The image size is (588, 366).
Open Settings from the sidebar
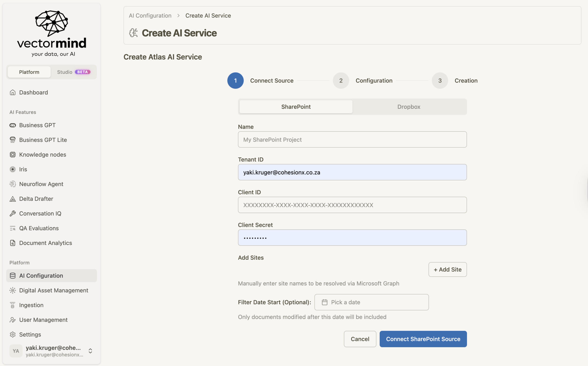51,335
